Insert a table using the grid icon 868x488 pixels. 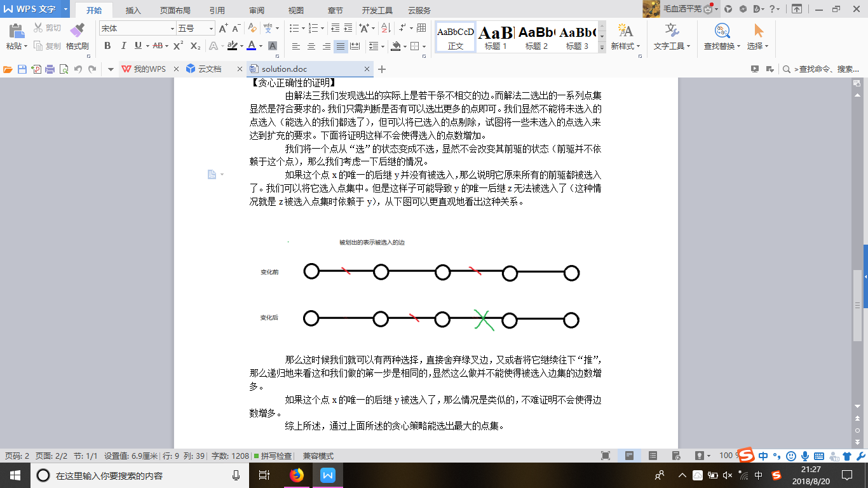click(421, 29)
